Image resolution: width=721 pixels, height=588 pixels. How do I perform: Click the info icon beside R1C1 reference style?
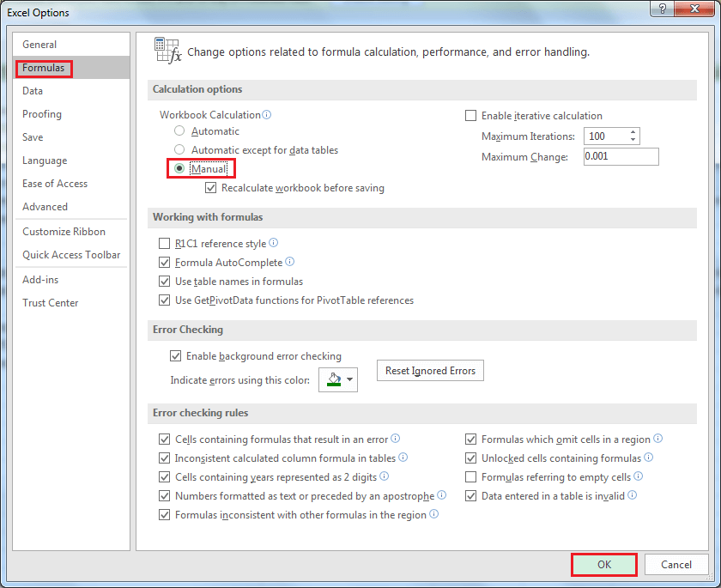(x=273, y=243)
